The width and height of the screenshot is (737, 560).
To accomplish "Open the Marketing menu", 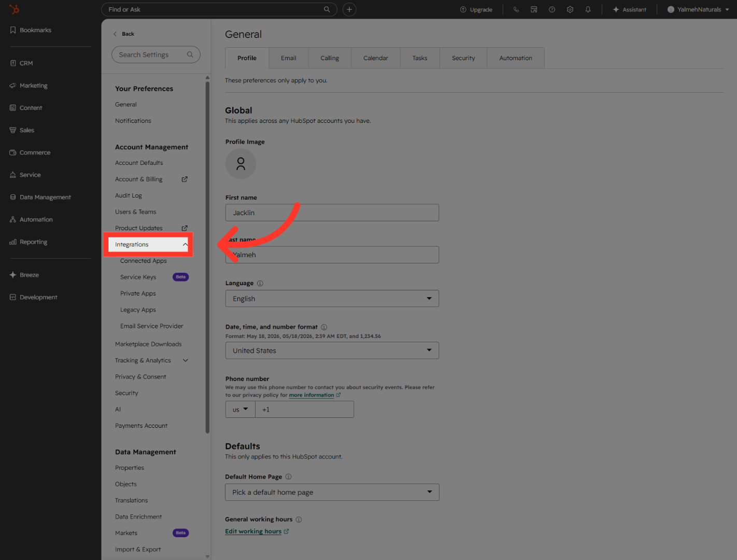I will click(29, 86).
